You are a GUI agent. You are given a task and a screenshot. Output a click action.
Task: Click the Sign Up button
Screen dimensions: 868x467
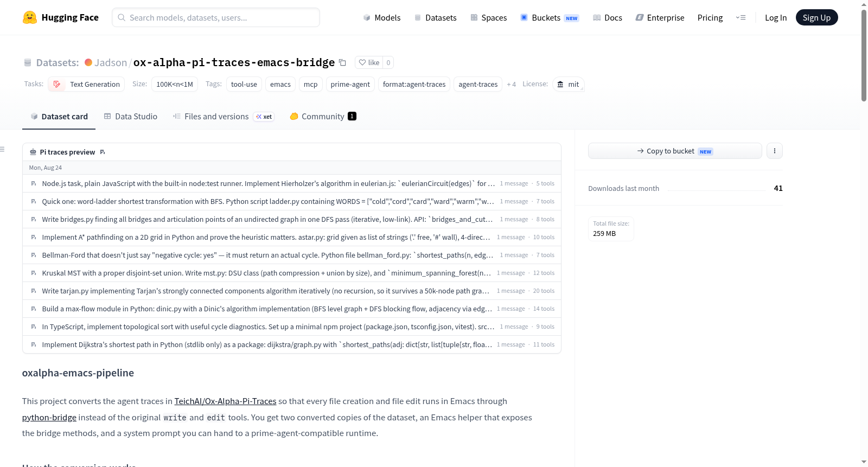816,17
